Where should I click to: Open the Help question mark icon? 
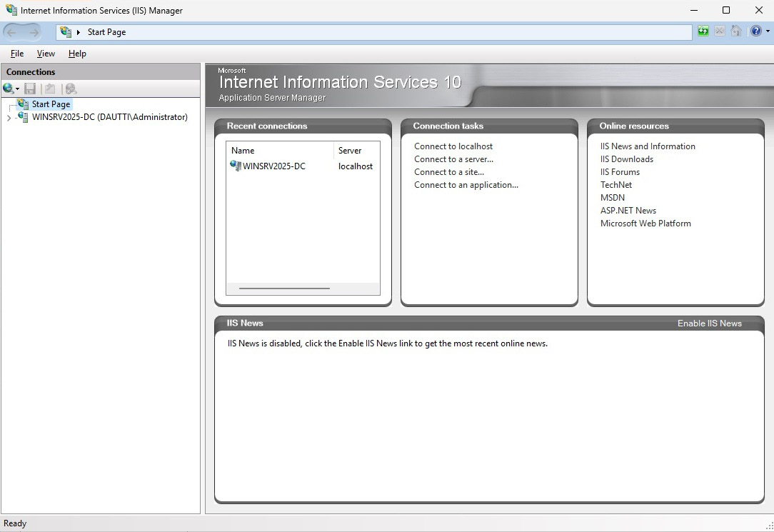pos(755,31)
